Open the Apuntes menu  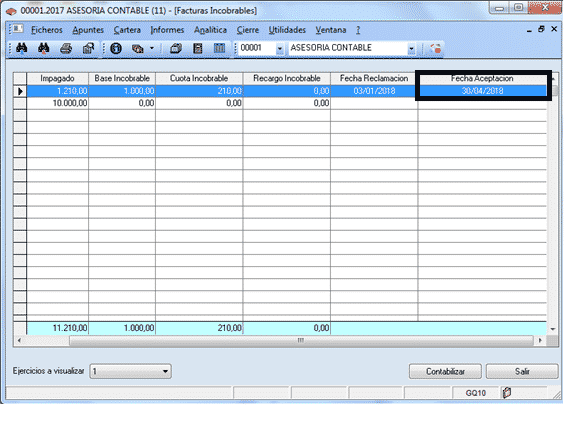[x=88, y=30]
